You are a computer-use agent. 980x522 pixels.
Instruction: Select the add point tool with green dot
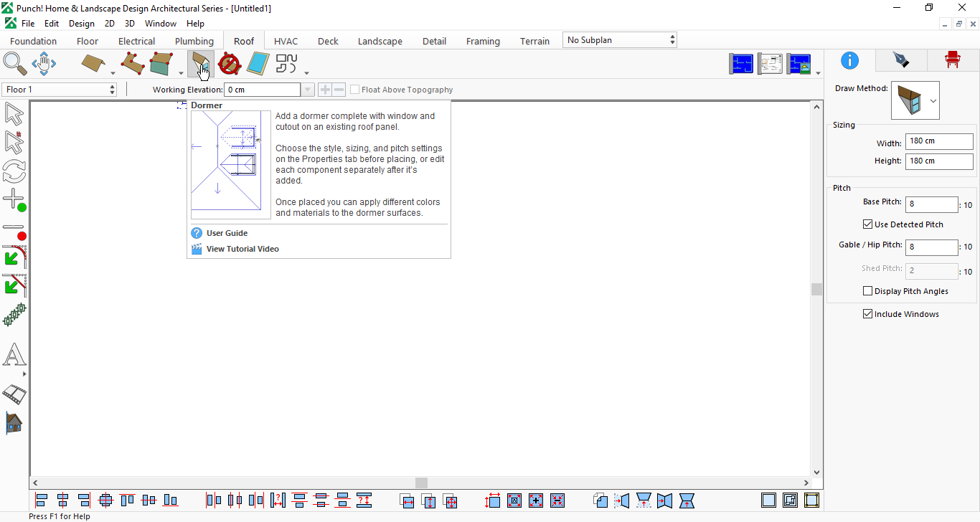(x=14, y=200)
